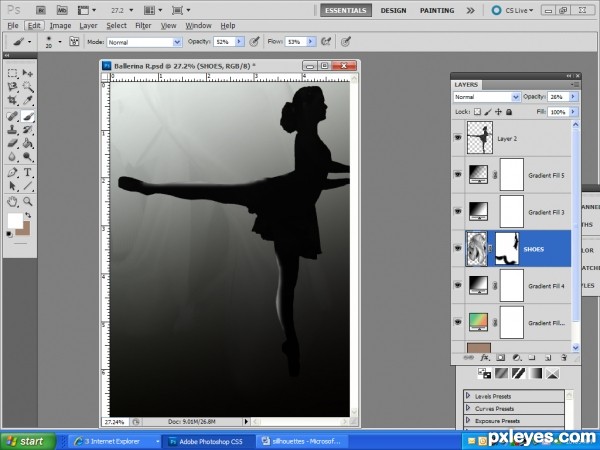Hide Gradient Fill 5 layer eye
This screenshot has width=600, height=450.
coord(458,174)
